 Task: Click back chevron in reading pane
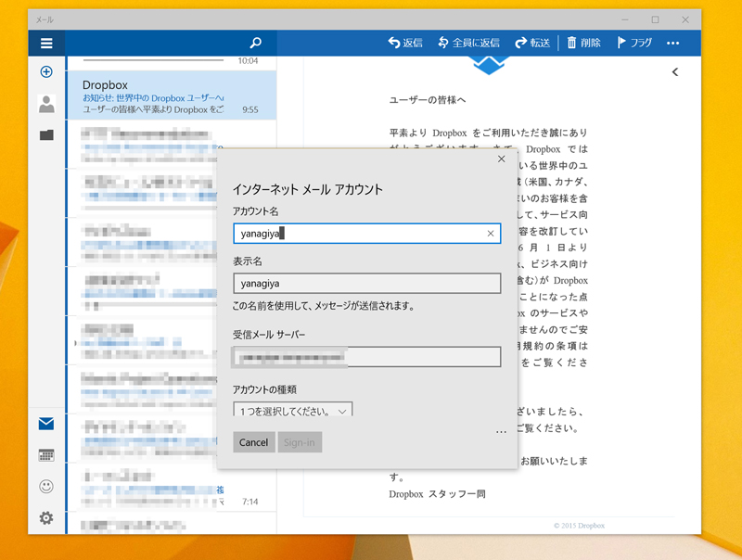[x=675, y=72]
